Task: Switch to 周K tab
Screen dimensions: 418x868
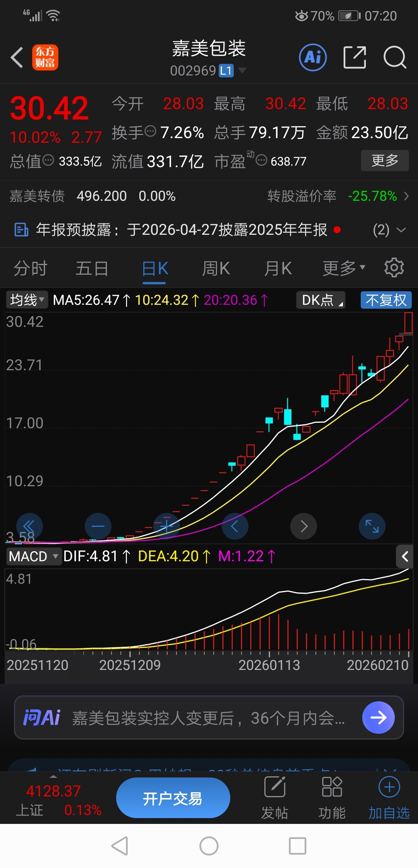Action: pos(216,268)
